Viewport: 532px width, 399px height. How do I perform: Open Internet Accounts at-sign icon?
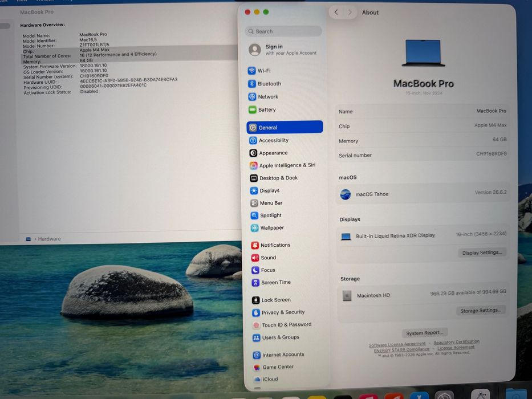tap(257, 355)
